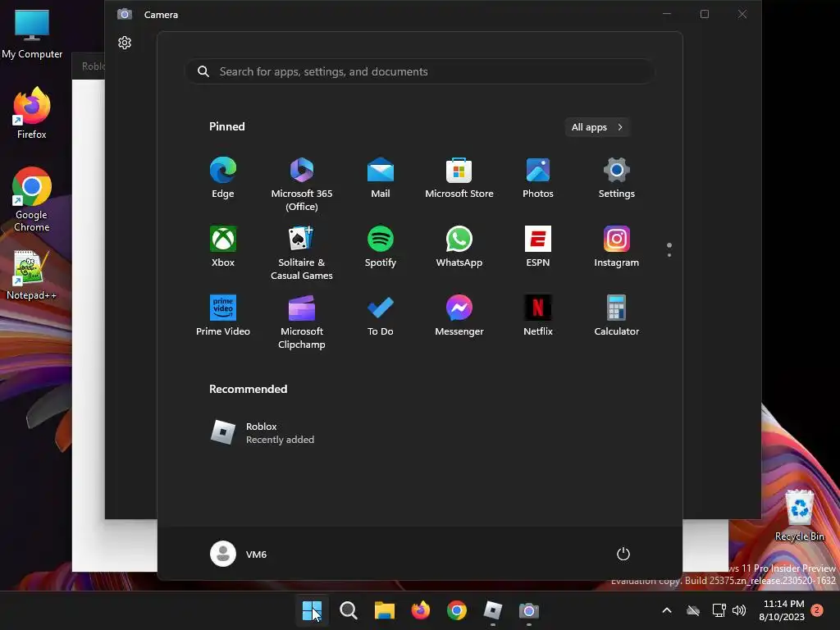Image resolution: width=840 pixels, height=630 pixels.
Task: Open File Explorer from taskbar
Action: (384, 610)
